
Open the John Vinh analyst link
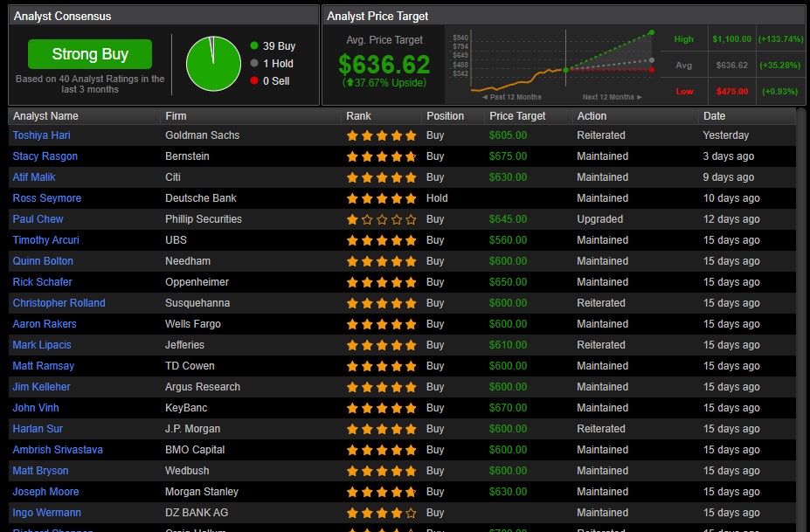36,408
